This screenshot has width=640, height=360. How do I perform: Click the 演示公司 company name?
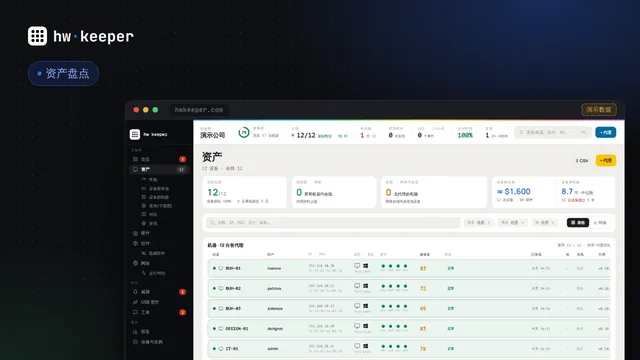(213, 135)
